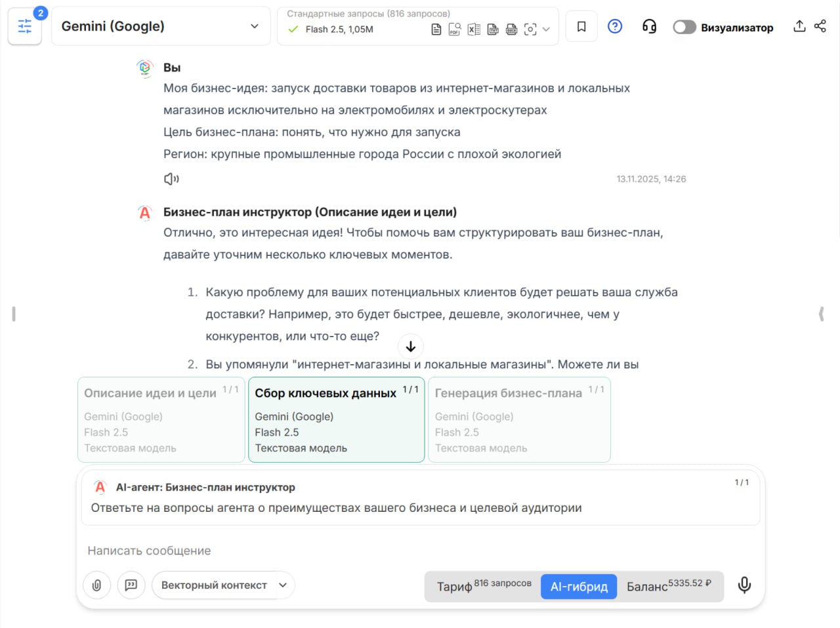Open the chevron next to export format icons
This screenshot has width=840, height=628.
(x=547, y=30)
